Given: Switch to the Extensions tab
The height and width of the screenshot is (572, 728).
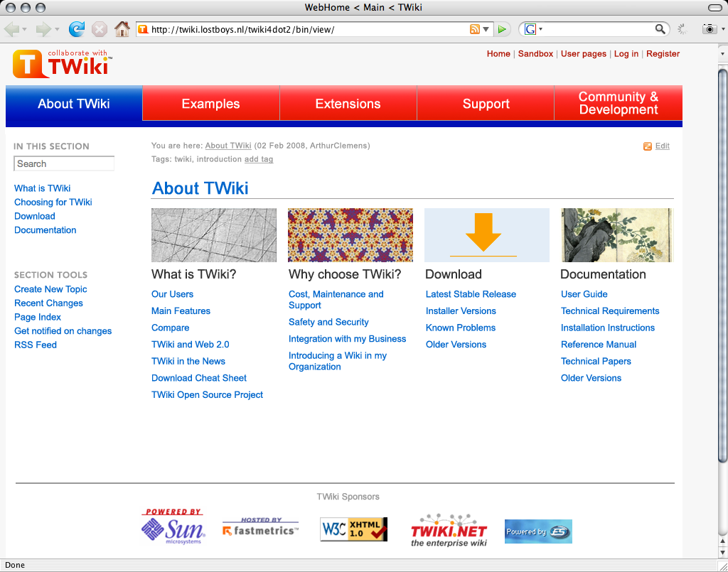Looking at the screenshot, I should click(x=348, y=104).
